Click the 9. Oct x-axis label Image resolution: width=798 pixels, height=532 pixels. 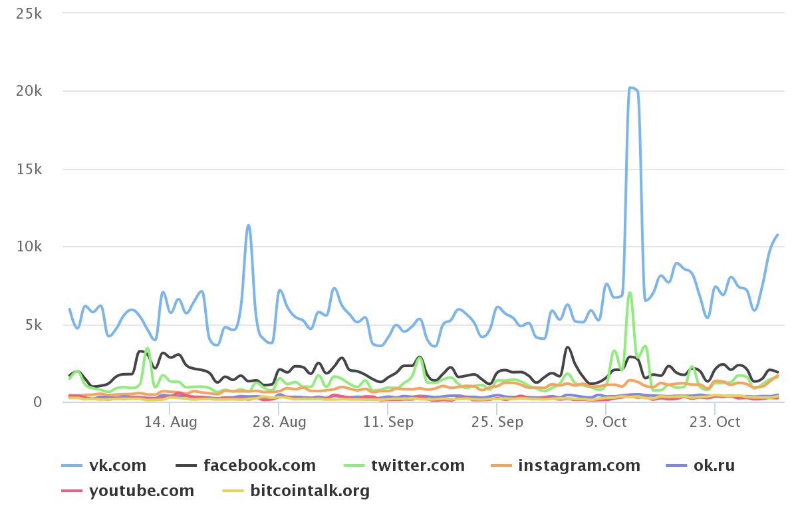(x=605, y=422)
